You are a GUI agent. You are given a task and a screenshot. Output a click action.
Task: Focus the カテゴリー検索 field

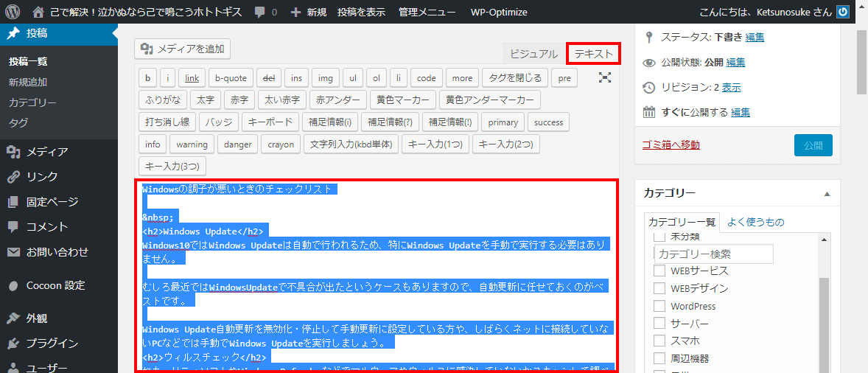coord(713,254)
